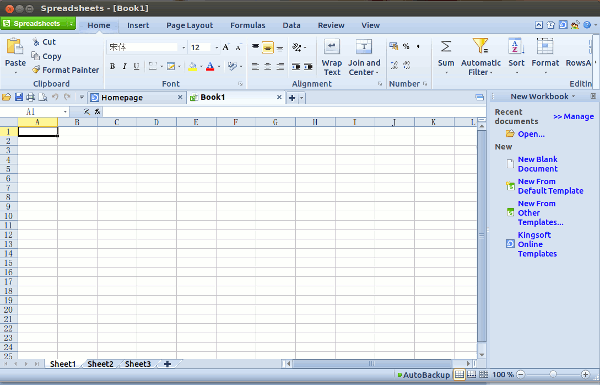Toggle italic formatting

click(124, 66)
